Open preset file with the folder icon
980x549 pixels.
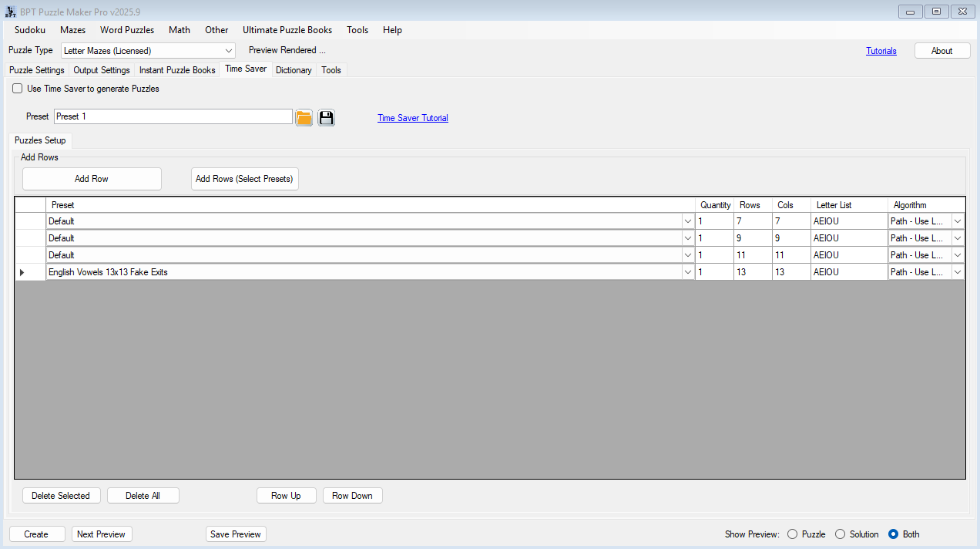(304, 117)
